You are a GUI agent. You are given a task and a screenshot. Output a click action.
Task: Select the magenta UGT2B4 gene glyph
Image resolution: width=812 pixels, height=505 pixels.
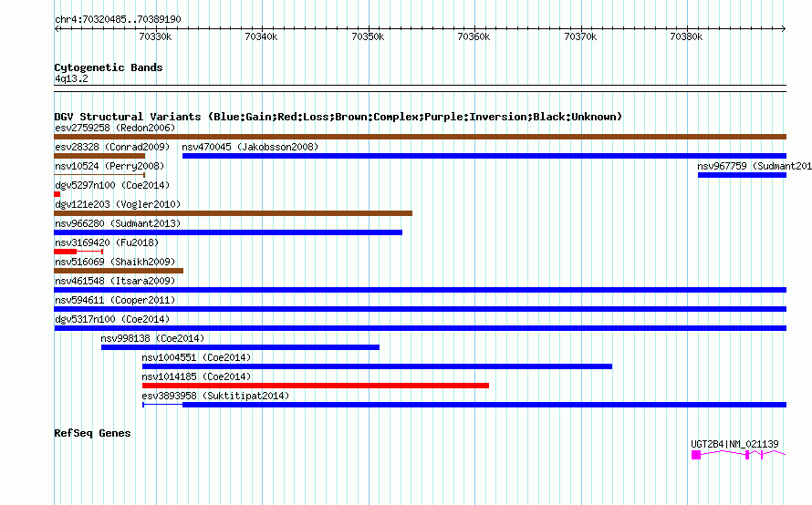[x=738, y=454]
